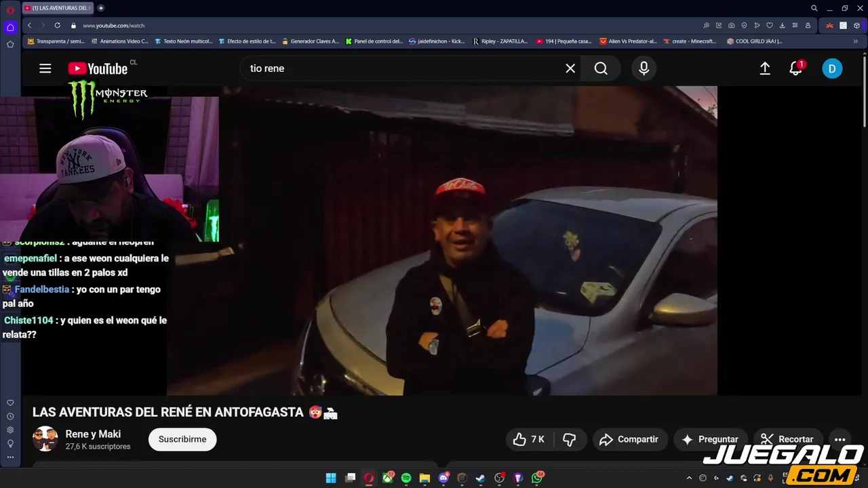Image resolution: width=868 pixels, height=488 pixels.
Task: Take a snapshot with the camera icon
Action: [731, 25]
